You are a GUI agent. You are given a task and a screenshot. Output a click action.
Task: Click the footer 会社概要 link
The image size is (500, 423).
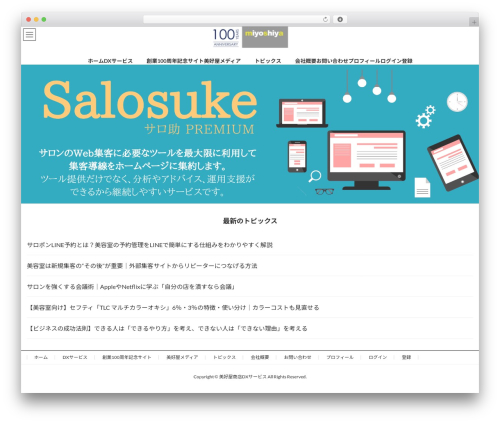(x=260, y=357)
